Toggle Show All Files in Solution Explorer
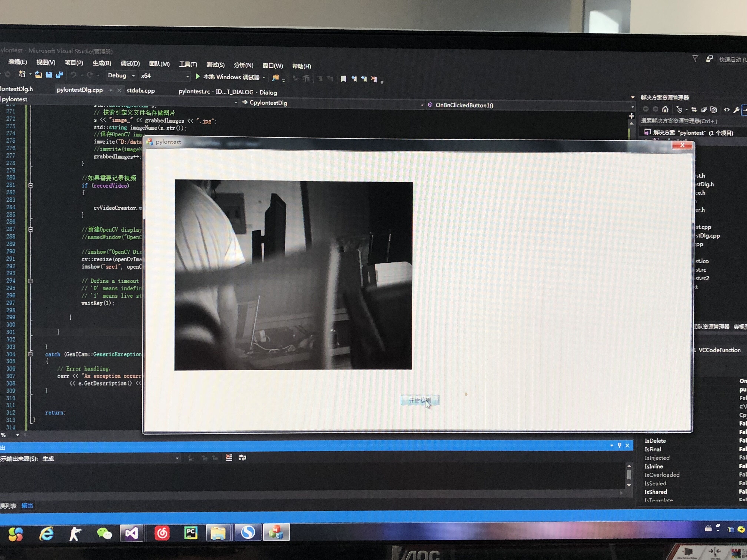The image size is (747, 560). tap(704, 110)
